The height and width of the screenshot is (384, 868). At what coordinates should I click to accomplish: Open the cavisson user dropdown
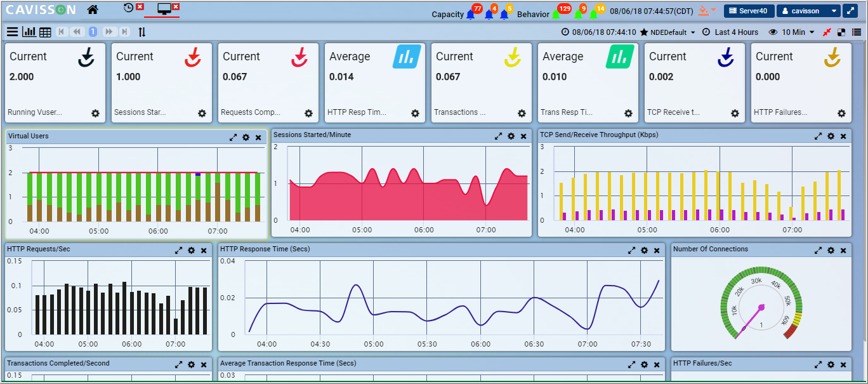[x=808, y=11]
